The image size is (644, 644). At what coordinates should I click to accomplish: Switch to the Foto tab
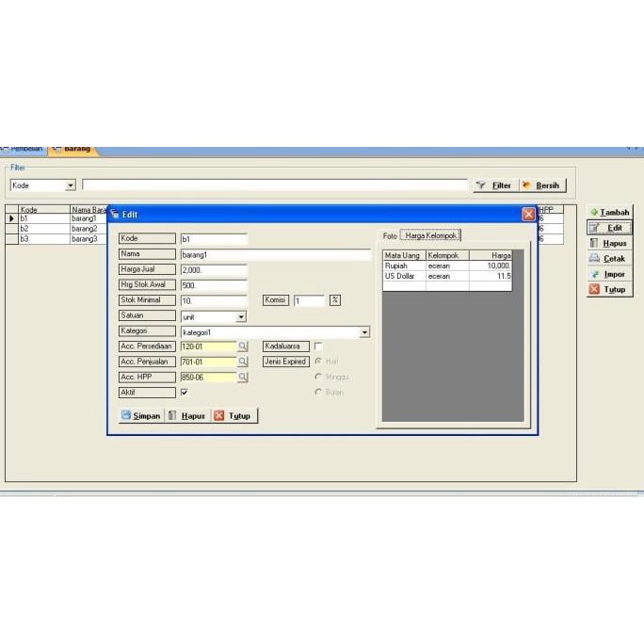click(390, 236)
